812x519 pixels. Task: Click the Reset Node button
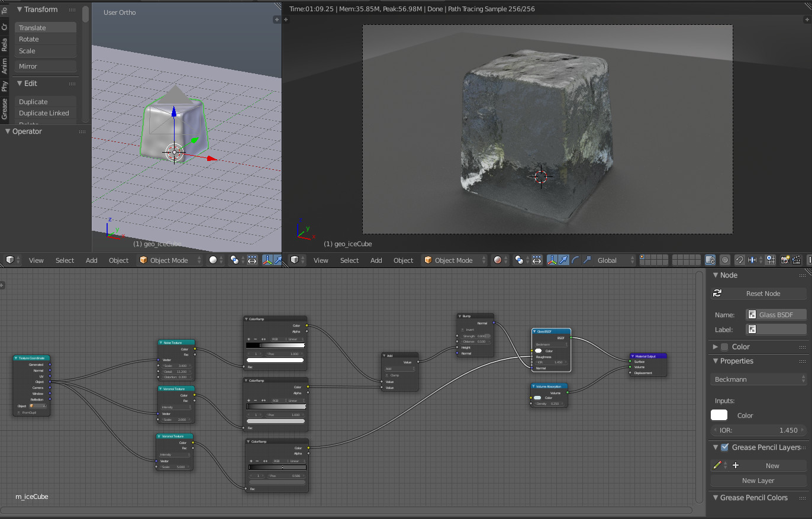tap(759, 294)
